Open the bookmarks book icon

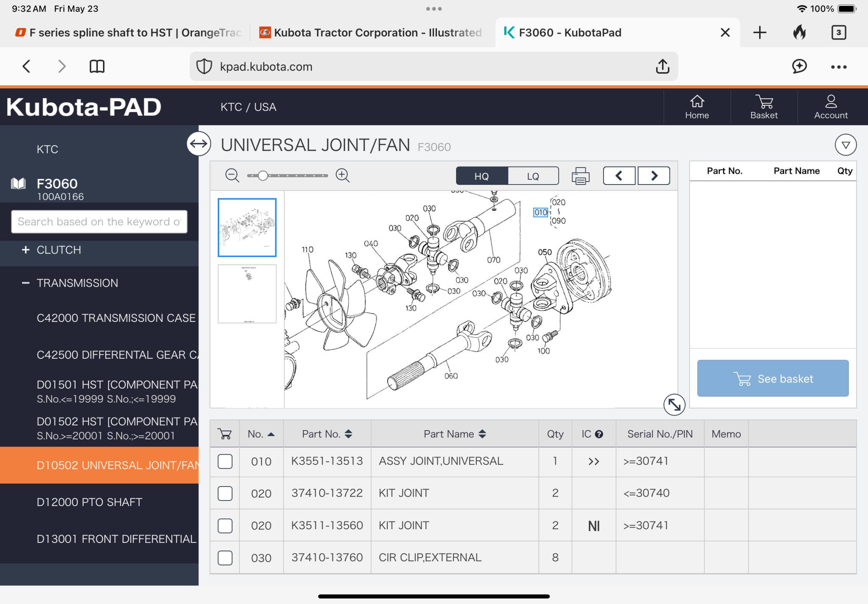(x=97, y=66)
